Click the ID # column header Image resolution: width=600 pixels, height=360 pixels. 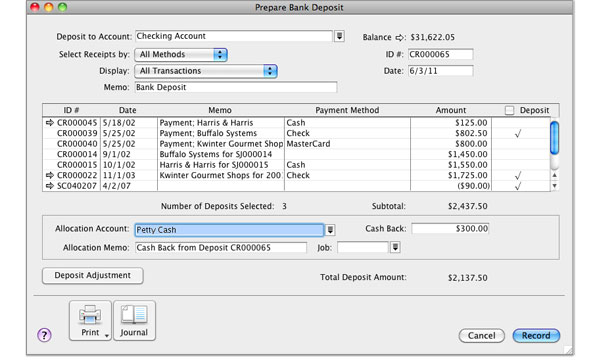click(71, 110)
